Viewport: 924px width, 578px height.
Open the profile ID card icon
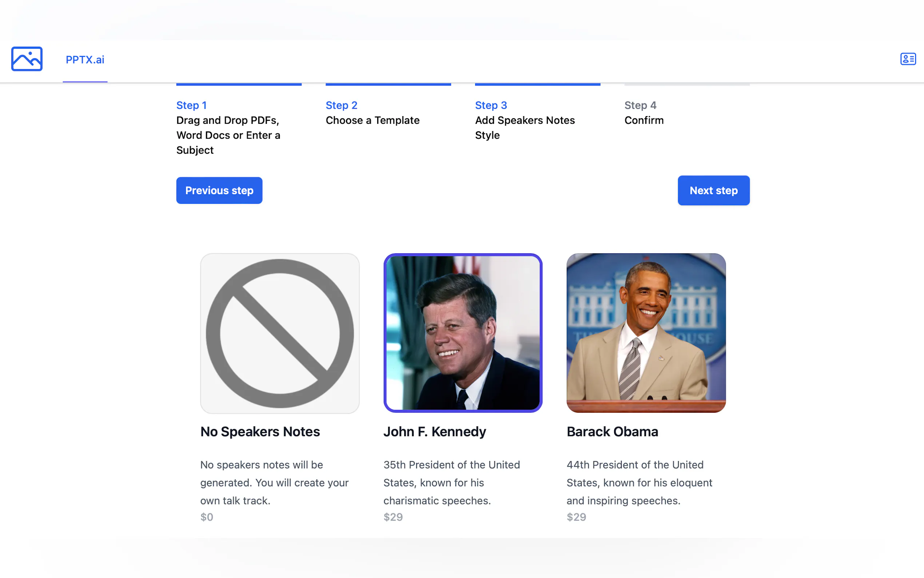(908, 59)
